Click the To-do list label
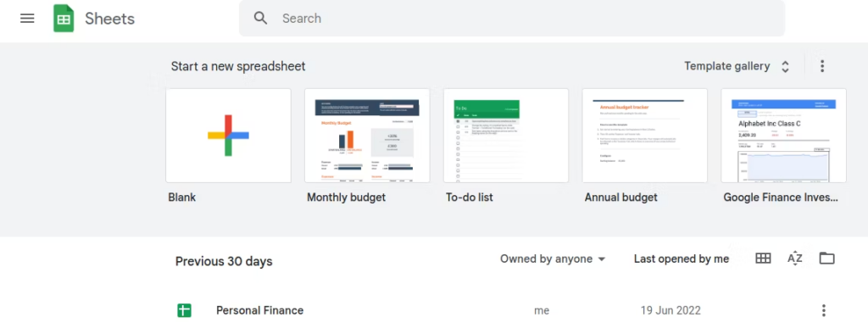Screen dimensions: 868x334 coord(470,198)
